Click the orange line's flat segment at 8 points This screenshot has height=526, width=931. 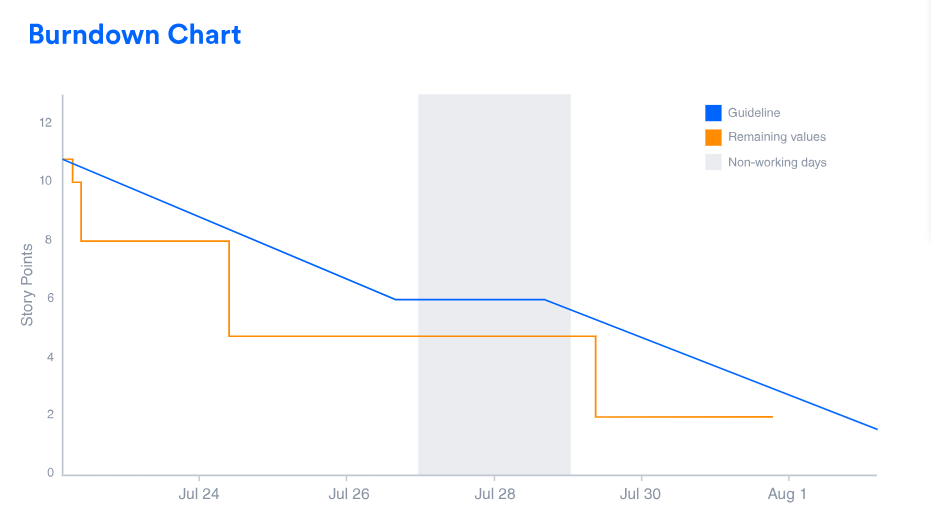(155, 241)
